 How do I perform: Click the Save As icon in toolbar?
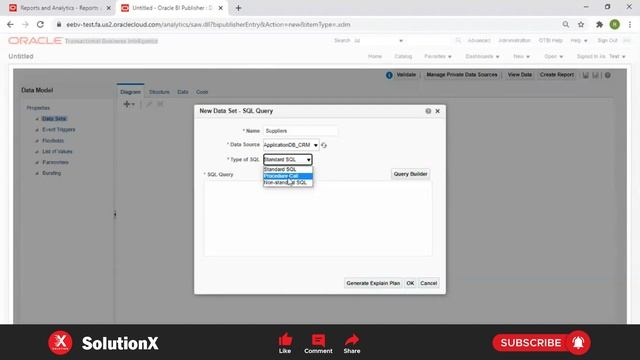coord(596,75)
